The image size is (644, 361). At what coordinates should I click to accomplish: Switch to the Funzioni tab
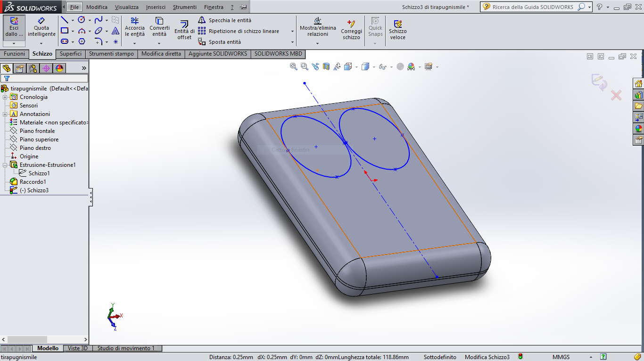14,54
